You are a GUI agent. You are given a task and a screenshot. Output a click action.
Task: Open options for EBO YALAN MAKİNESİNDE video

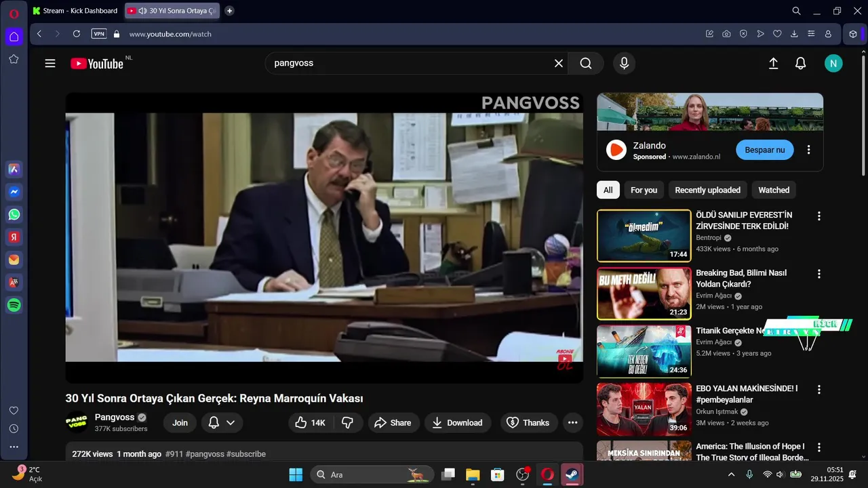coord(818,390)
